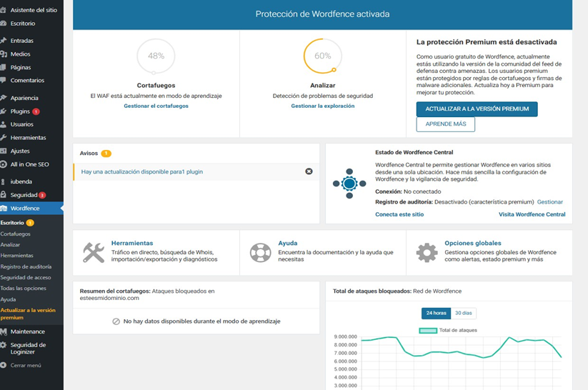Open Registro de auditoría submenu item

click(x=26, y=266)
